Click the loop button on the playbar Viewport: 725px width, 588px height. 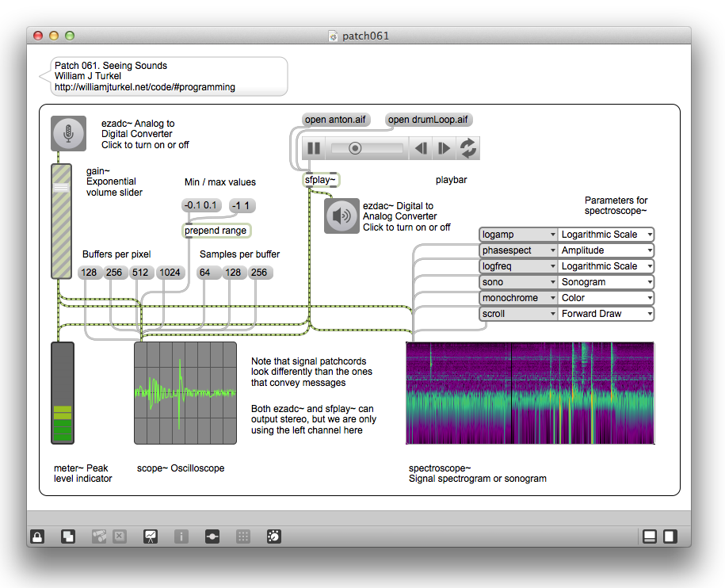point(467,148)
